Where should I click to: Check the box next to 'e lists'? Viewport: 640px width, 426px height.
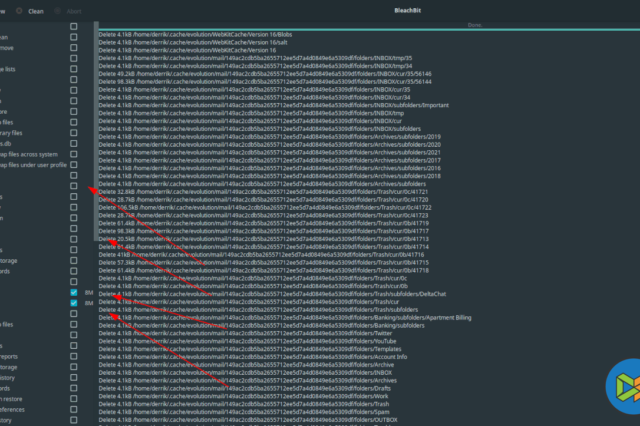73,69
